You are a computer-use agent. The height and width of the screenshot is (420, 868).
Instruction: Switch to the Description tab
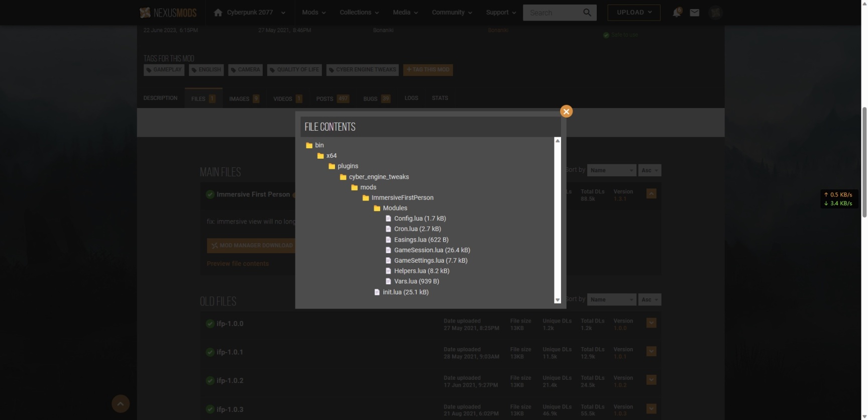[x=160, y=98]
